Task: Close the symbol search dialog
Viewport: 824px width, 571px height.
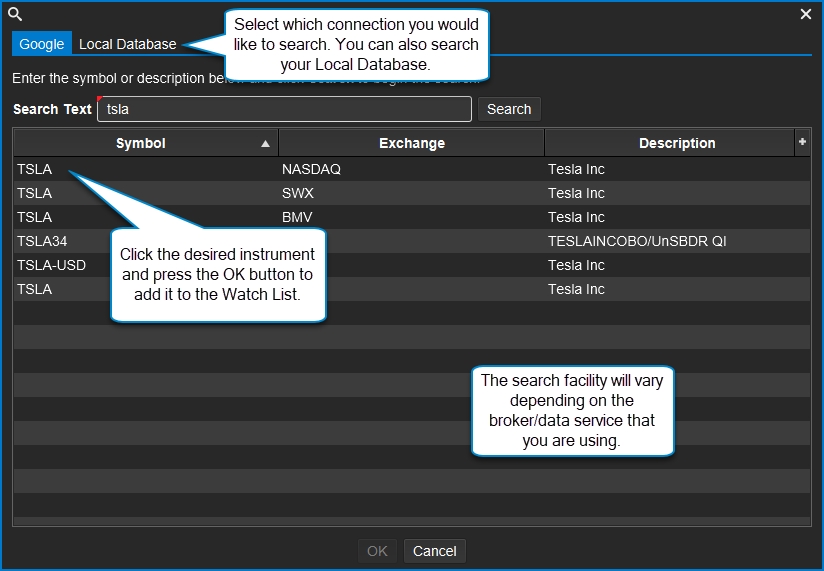Action: click(806, 14)
